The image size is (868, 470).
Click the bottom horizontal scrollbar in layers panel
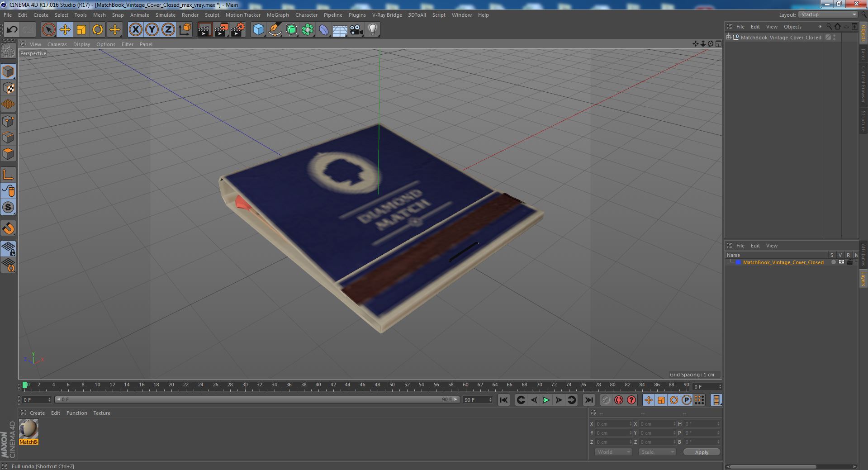coord(773,466)
